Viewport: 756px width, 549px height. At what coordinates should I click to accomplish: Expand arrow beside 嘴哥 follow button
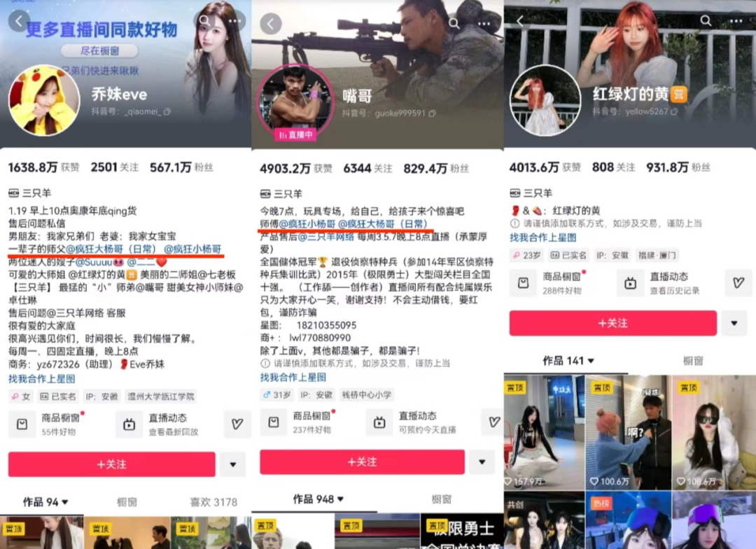[481, 462]
